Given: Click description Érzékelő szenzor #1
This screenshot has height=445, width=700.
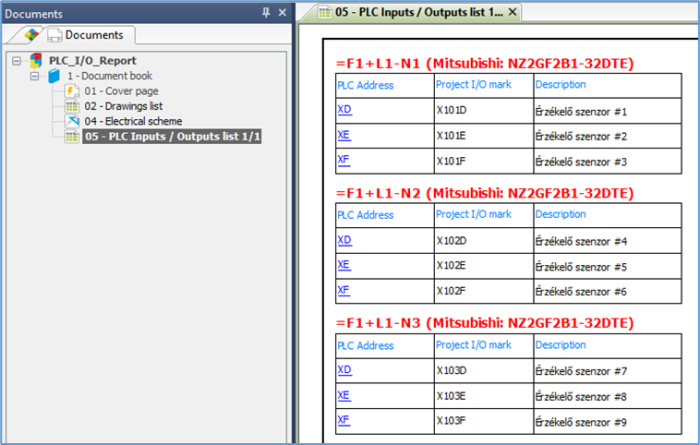Looking at the screenshot, I should tap(581, 112).
